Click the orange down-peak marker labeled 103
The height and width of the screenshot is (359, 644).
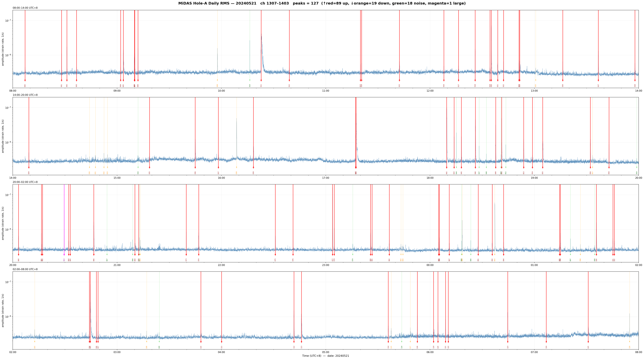(x=35, y=342)
